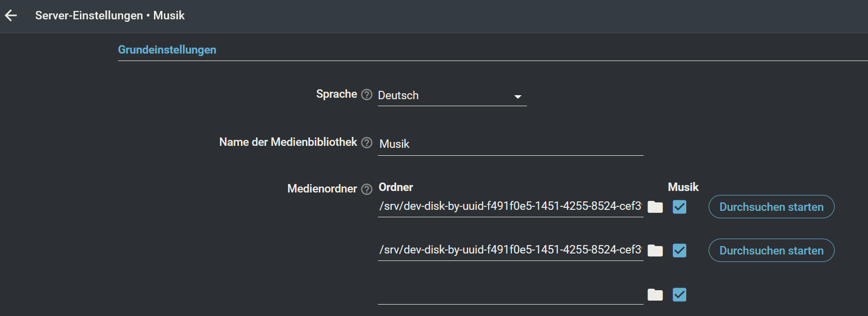Click folder icon of the empty path row
This screenshot has width=868, height=316.
[x=655, y=295]
